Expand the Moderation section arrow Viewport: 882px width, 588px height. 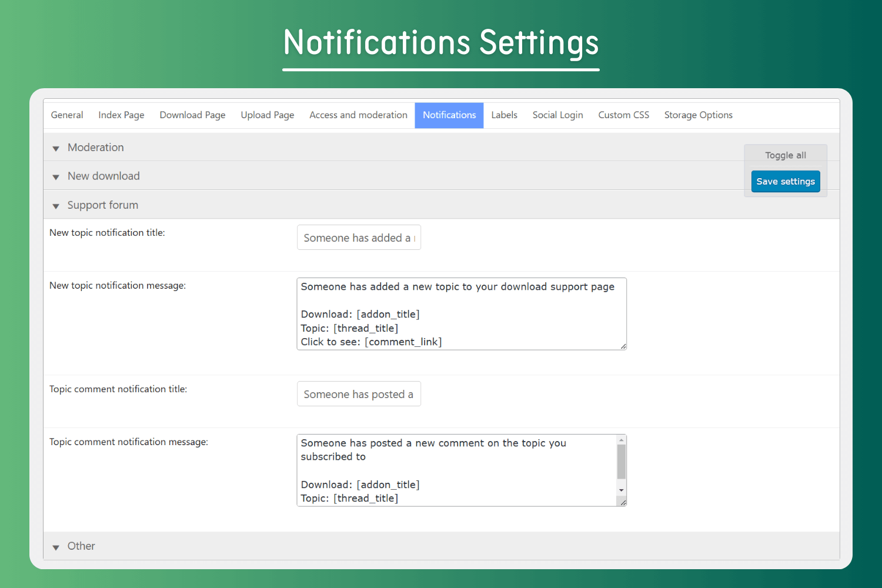pyautogui.click(x=56, y=148)
